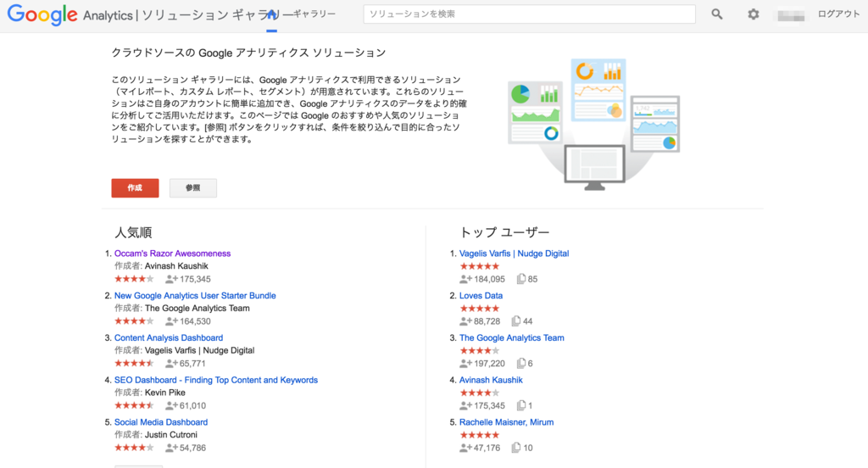Click star rating under Vagelis Varfis
The height and width of the screenshot is (468, 868).
[480, 266]
